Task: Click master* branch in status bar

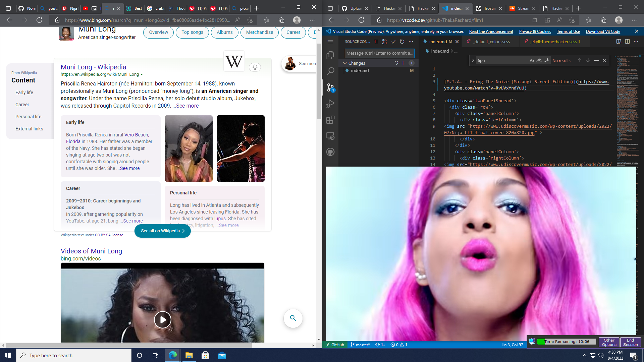Action: tap(360, 345)
